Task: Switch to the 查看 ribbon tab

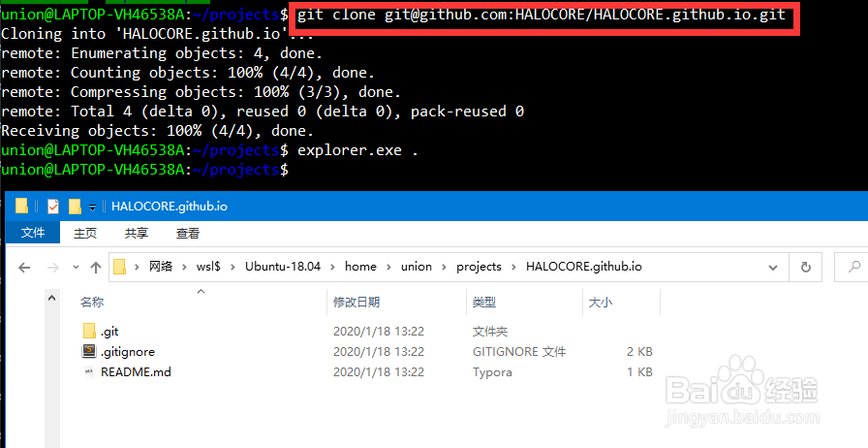Action: 188,234
